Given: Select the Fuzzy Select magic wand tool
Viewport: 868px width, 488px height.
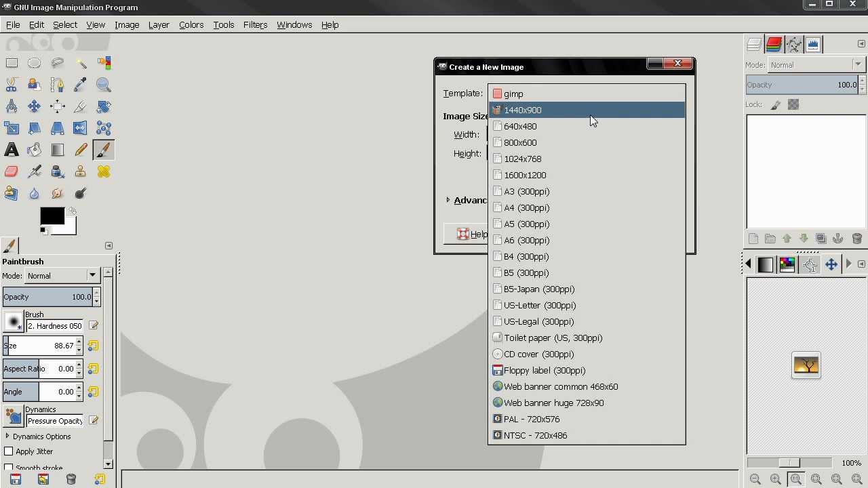Looking at the screenshot, I should click(x=81, y=63).
